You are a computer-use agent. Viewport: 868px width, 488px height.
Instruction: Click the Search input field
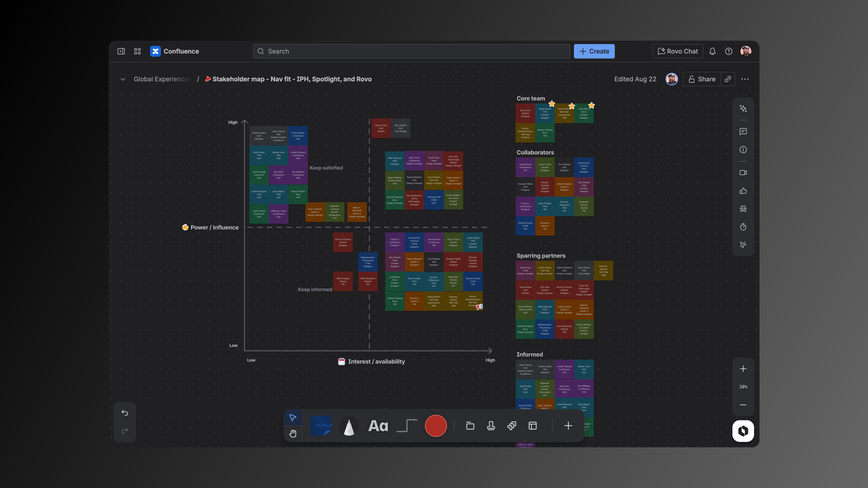coord(411,51)
